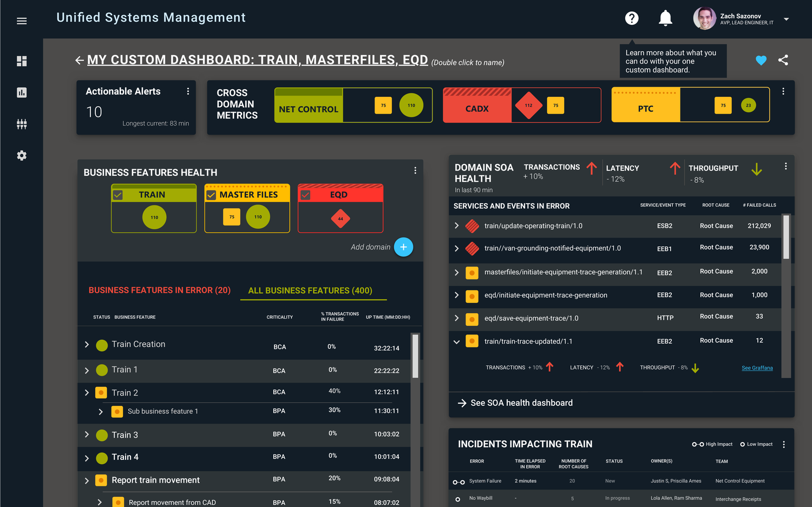Click the Business Features table scrollbar thumb

point(415,355)
